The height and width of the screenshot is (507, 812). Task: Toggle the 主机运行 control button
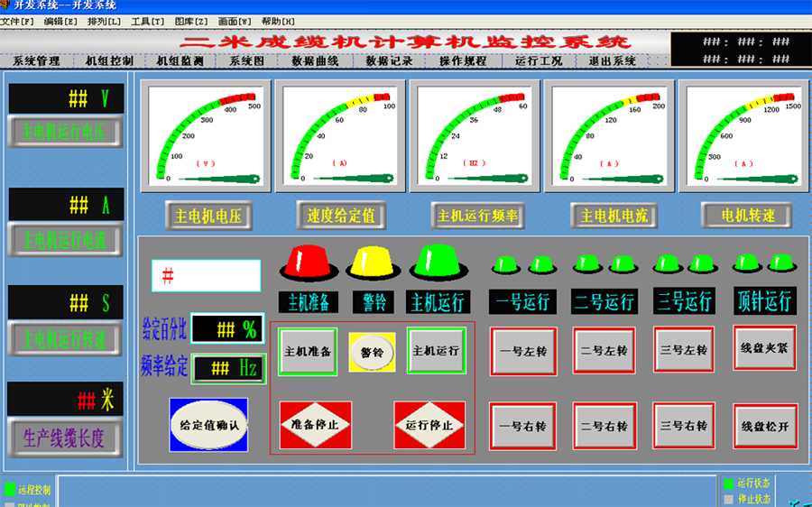437,350
